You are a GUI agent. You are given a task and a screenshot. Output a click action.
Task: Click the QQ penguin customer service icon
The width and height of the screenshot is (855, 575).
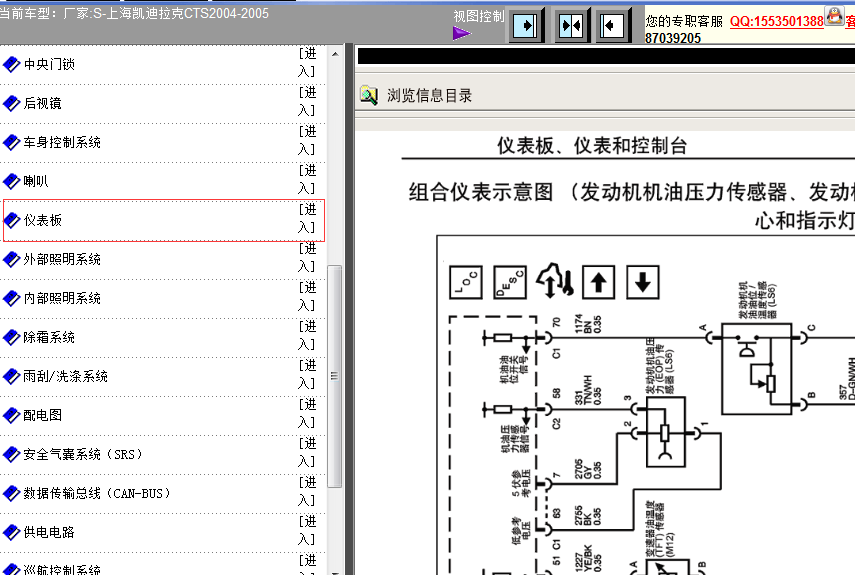(834, 16)
